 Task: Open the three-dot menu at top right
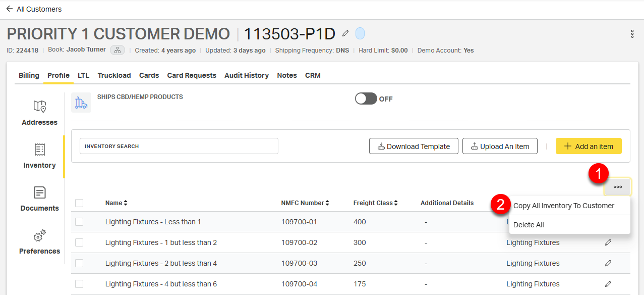pyautogui.click(x=632, y=34)
